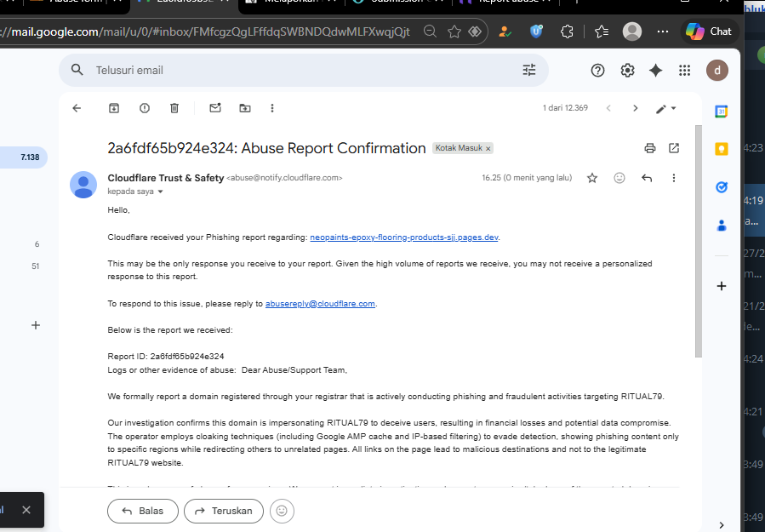Focus the Telusuri email search field
765x532 pixels.
[304, 71]
